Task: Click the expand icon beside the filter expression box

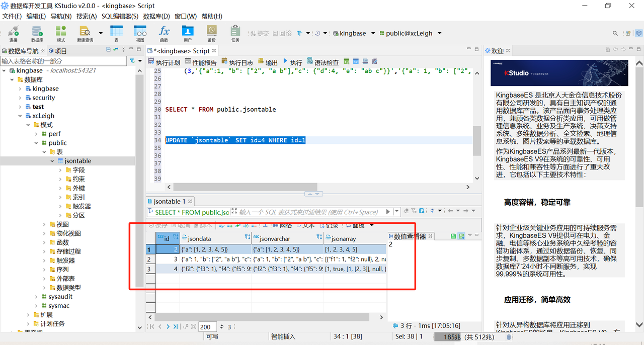Action: [x=234, y=212]
